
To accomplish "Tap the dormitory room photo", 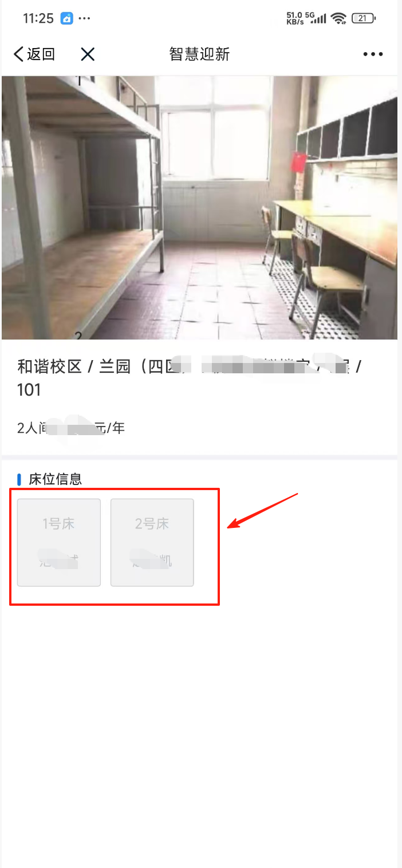I will tap(199, 208).
